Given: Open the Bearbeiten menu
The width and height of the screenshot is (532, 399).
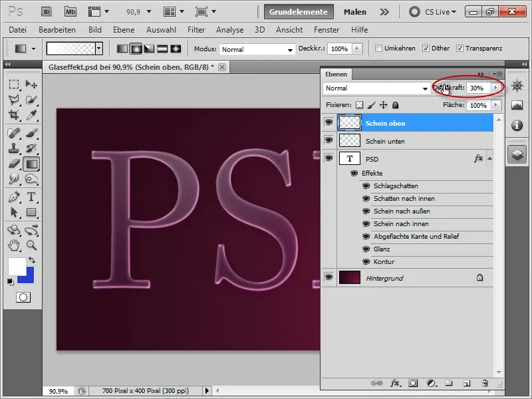Looking at the screenshot, I should coord(57,30).
